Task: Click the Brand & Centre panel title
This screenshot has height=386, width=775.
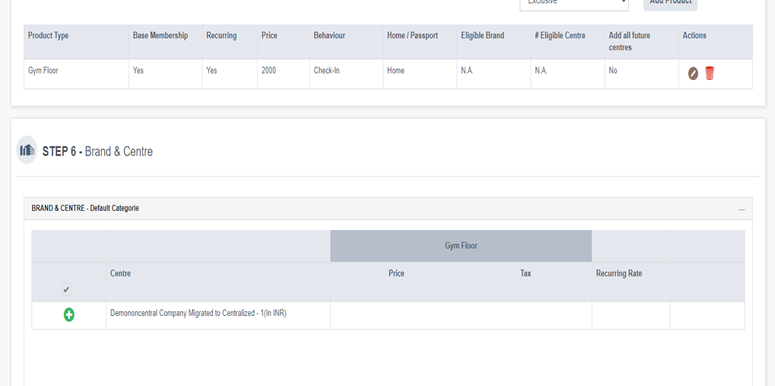Action: (x=85, y=209)
